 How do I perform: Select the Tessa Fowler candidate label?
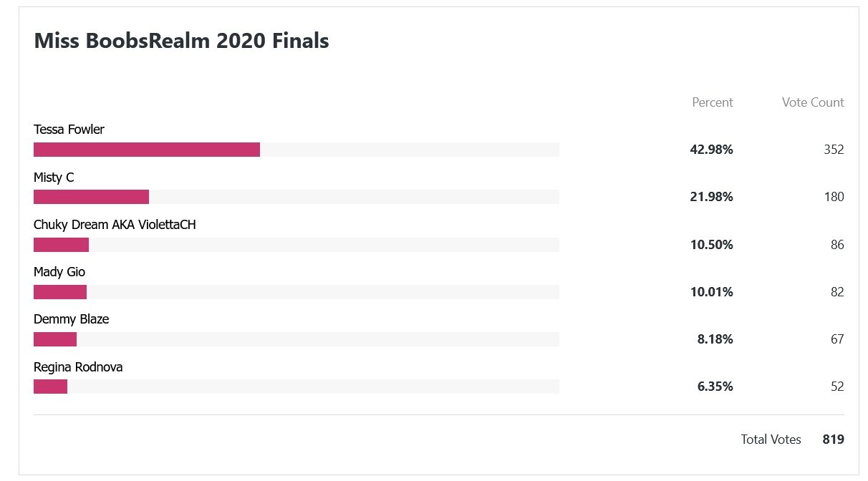click(69, 130)
